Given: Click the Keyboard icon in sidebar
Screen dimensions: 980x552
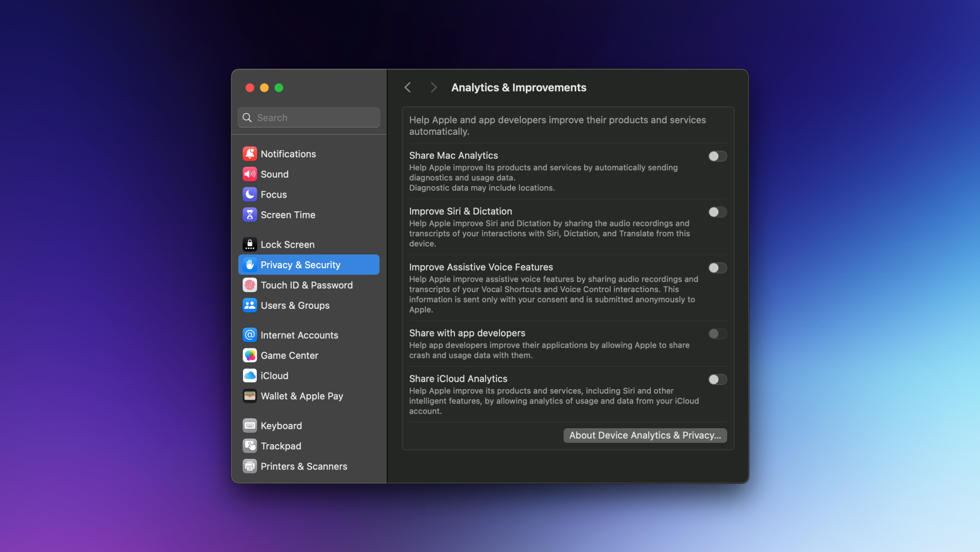Looking at the screenshot, I should point(249,426).
